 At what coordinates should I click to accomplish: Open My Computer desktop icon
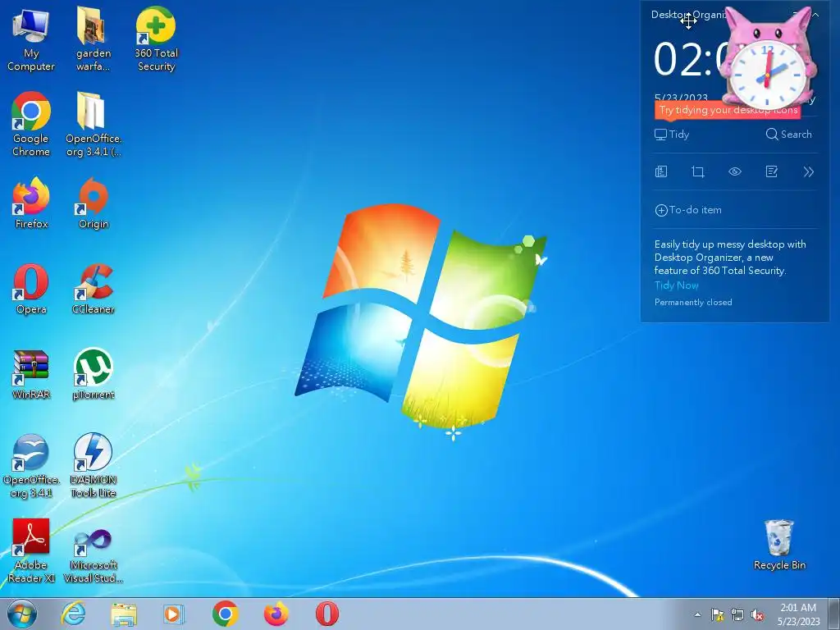pyautogui.click(x=31, y=40)
